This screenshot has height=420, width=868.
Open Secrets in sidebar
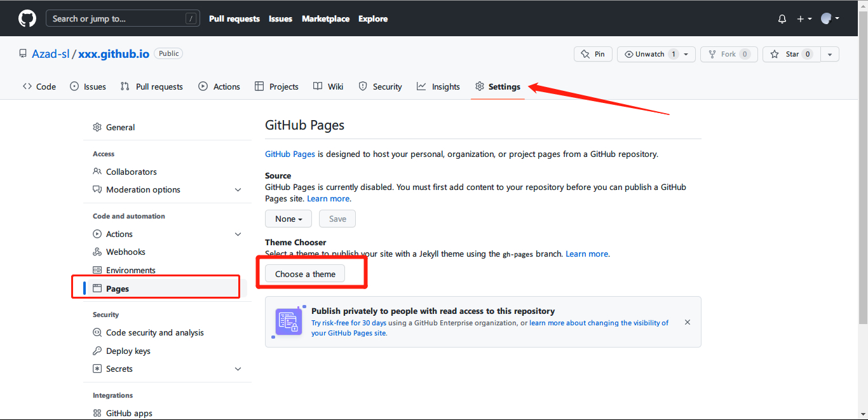pyautogui.click(x=119, y=369)
